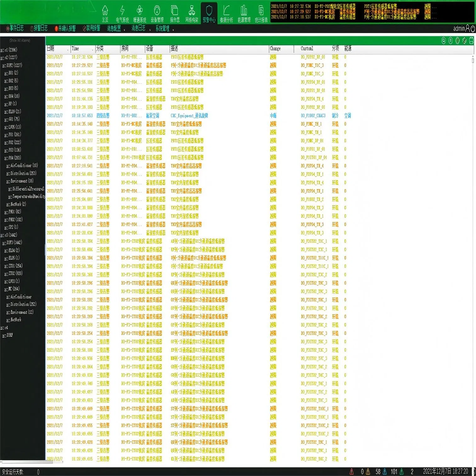Click the admin user label

click(459, 29)
